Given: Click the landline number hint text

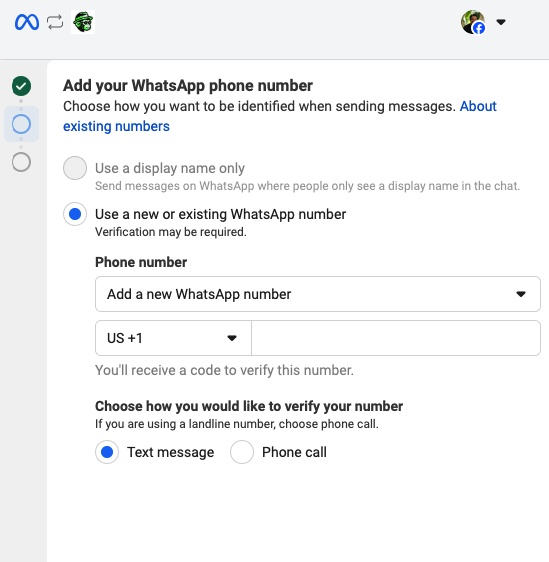Looking at the screenshot, I should (237, 424).
